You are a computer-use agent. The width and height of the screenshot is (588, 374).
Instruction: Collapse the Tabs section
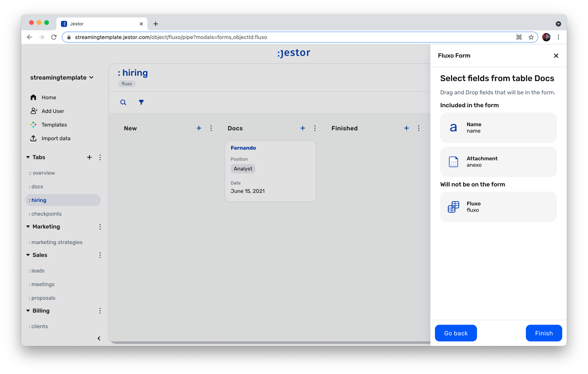click(x=28, y=157)
